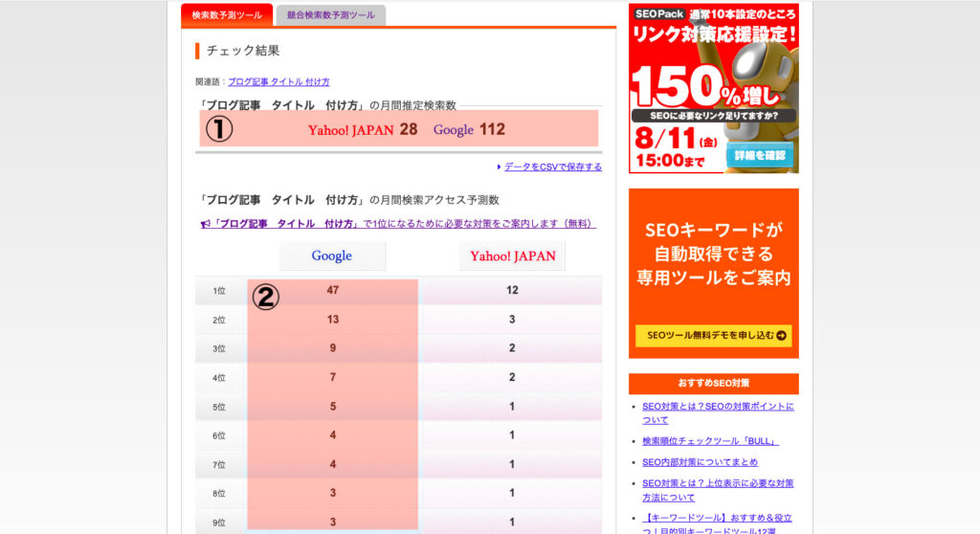Click Google value 9 in the 3位 row
This screenshot has height=534, width=980.
332,348
